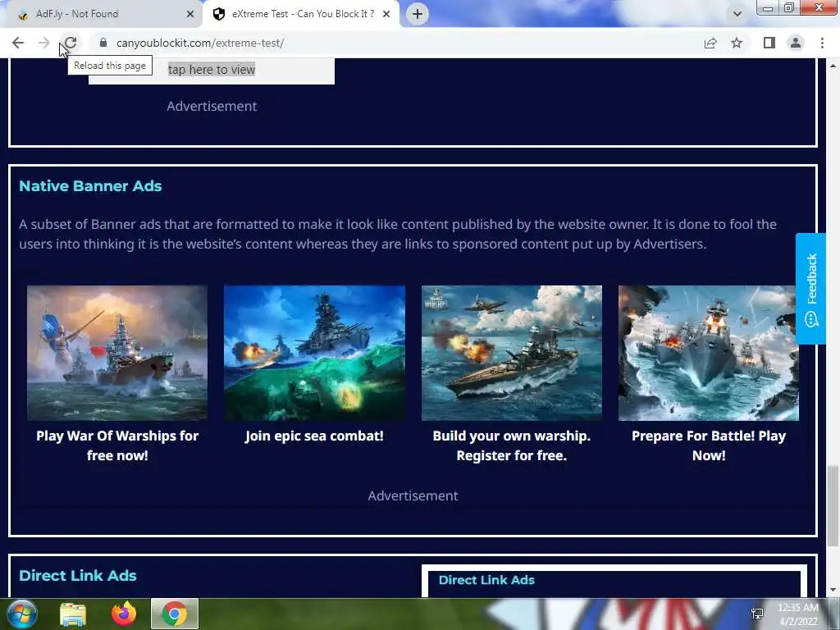Bookmark this page with the star icon
Viewport: 840px width, 630px height.
point(737,43)
